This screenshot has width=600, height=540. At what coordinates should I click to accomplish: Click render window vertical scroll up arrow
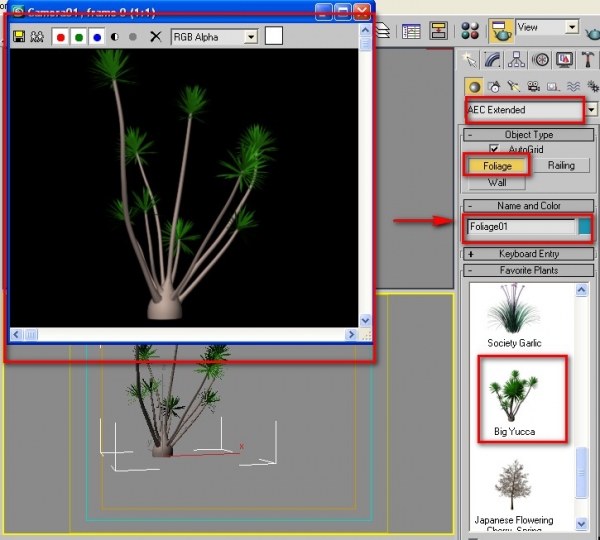click(x=365, y=30)
